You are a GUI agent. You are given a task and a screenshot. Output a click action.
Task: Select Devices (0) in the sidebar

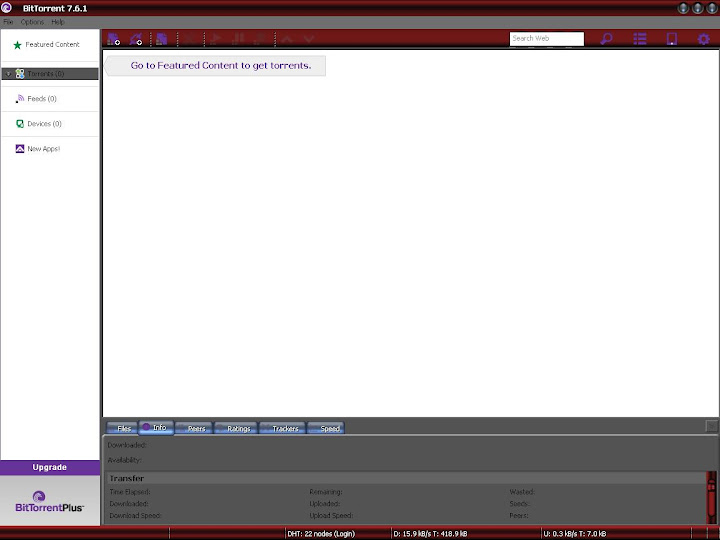[x=44, y=124]
